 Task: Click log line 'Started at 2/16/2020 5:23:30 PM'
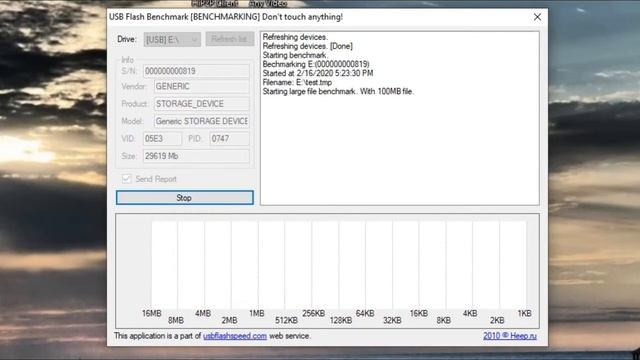318,73
